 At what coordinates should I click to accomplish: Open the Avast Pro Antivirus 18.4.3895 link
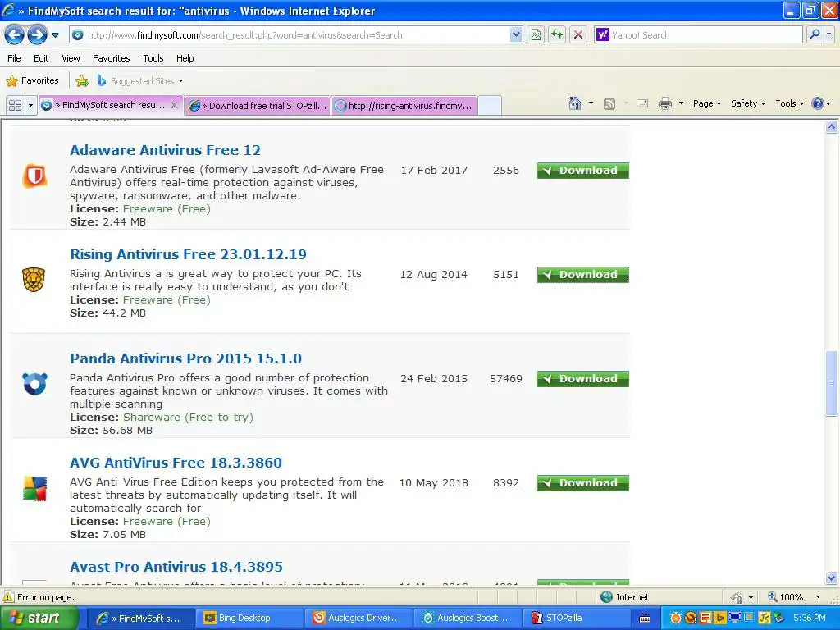tap(176, 567)
